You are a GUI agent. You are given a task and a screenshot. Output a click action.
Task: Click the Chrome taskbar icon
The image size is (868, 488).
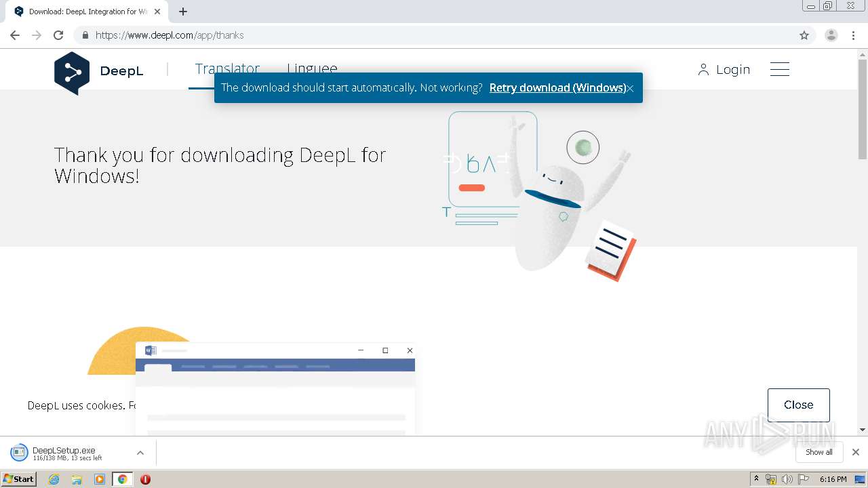point(122,479)
